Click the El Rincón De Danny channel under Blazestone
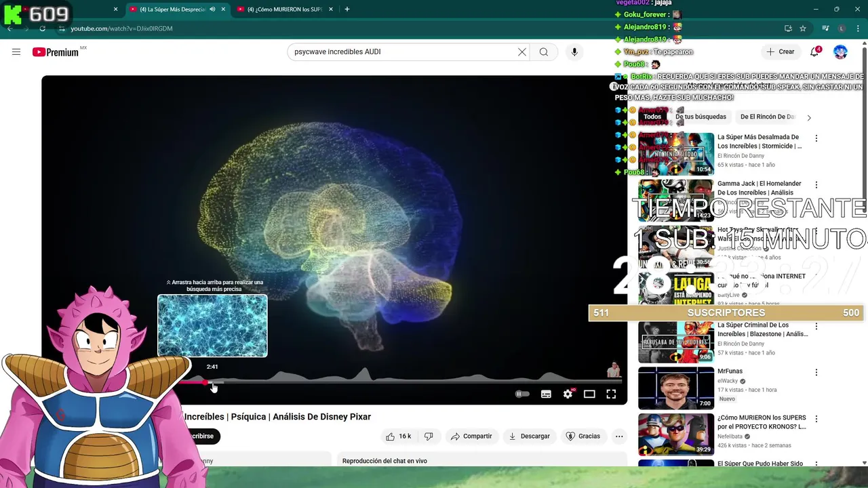This screenshot has width=868, height=488. (741, 344)
